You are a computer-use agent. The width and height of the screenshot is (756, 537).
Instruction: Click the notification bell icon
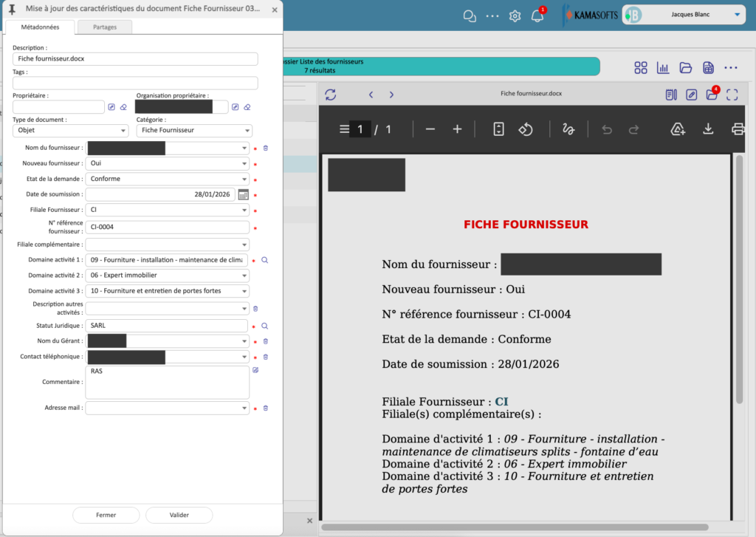[537, 16]
